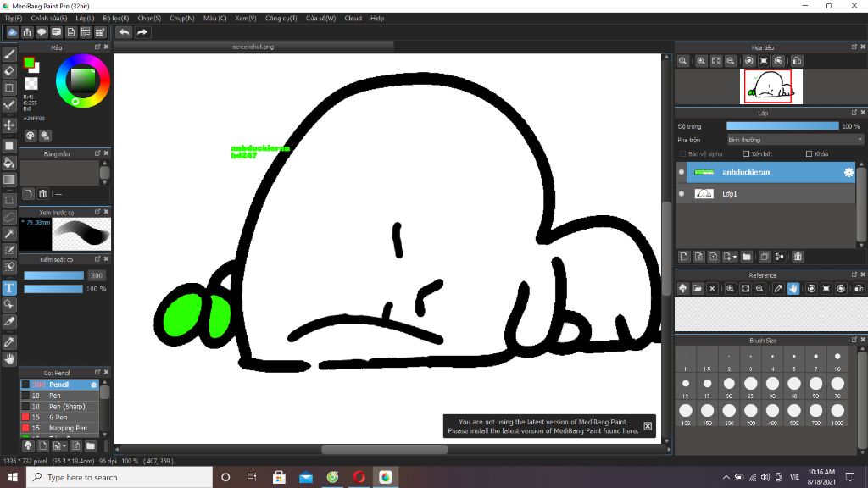Open the Xem(V) menu

pyautogui.click(x=245, y=19)
